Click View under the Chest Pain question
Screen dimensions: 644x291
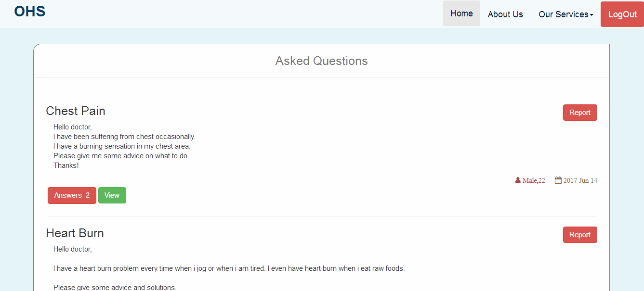[112, 195]
